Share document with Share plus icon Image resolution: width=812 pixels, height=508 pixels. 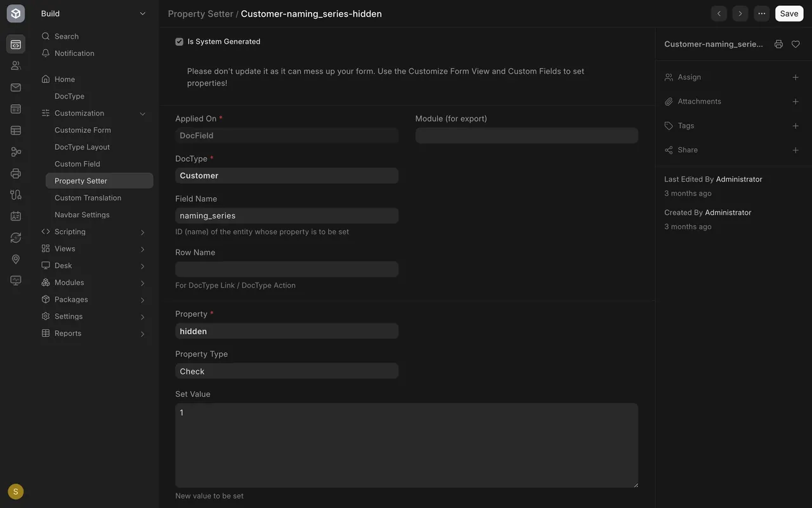[796, 150]
